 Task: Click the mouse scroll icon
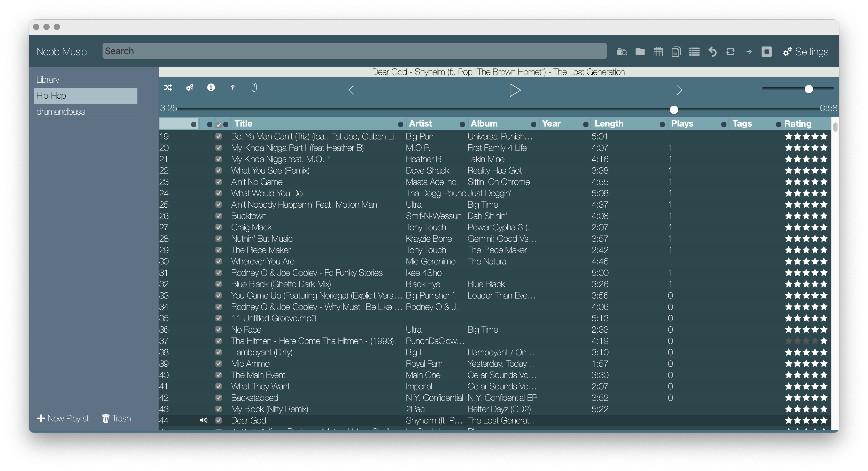pos(254,88)
